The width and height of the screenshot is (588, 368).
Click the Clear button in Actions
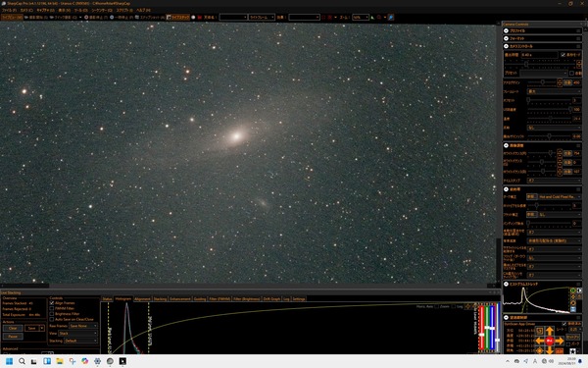pos(13,328)
